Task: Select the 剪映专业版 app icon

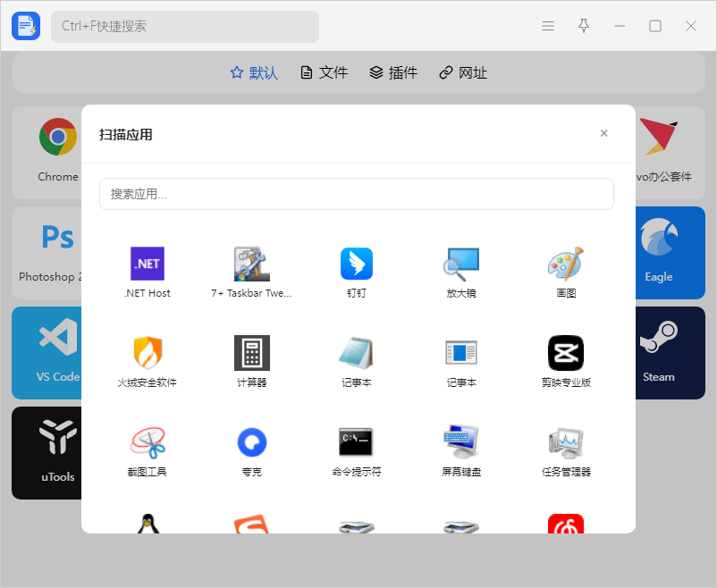Action: pos(566,353)
